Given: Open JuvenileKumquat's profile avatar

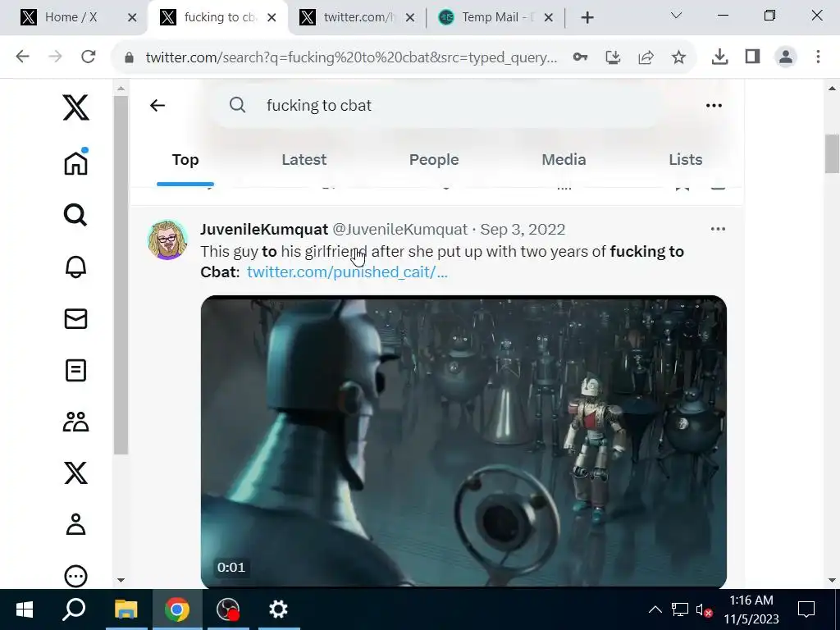Looking at the screenshot, I should (167, 240).
